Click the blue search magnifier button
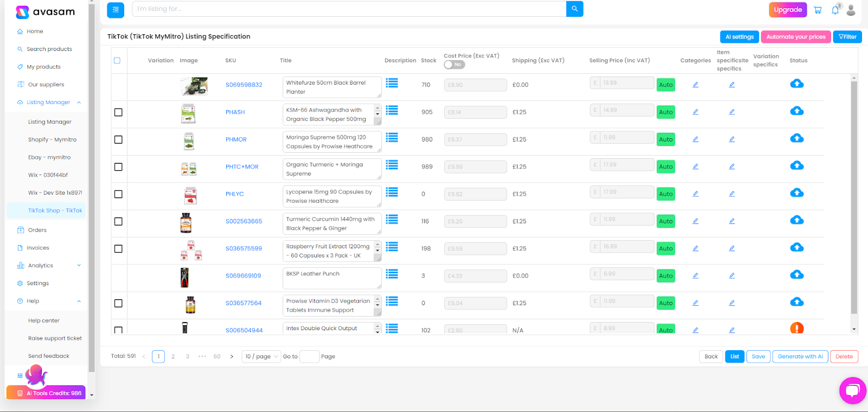Screen dimensions: 868x412 point(575,9)
